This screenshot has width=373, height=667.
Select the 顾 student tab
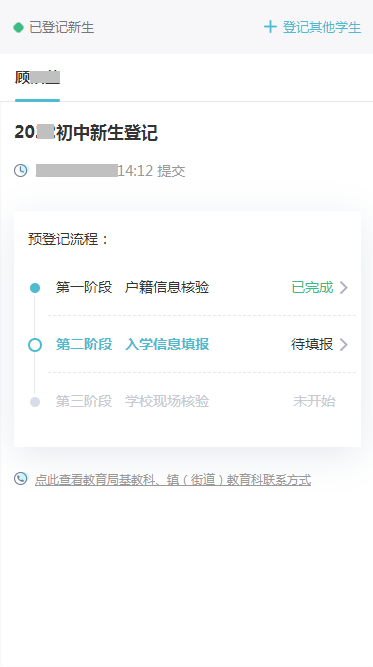pos(37,78)
